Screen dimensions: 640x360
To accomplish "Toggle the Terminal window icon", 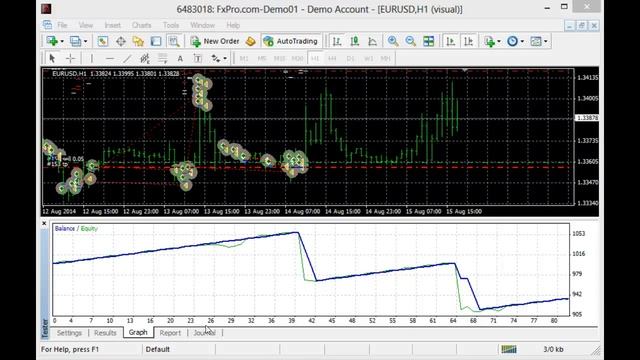I will (x=156, y=41).
